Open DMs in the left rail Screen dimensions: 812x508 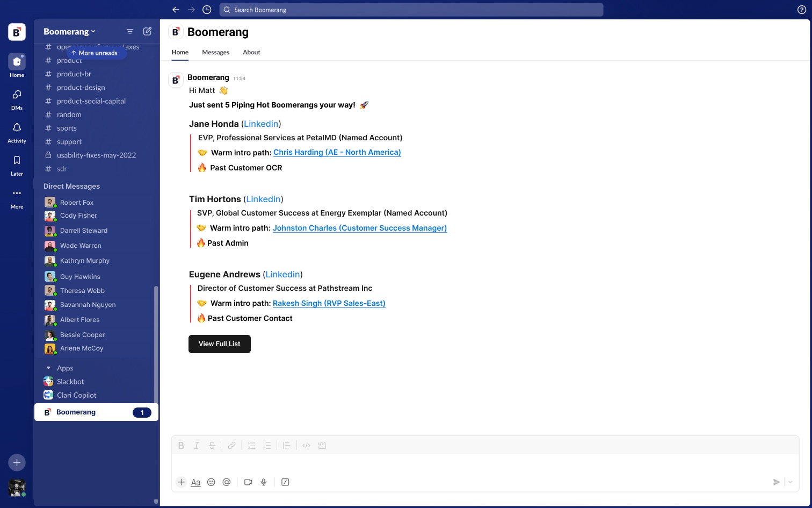click(x=17, y=99)
